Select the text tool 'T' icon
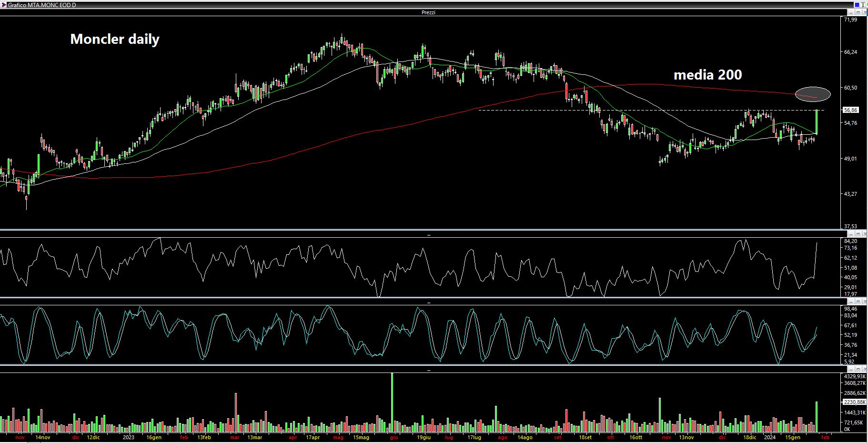This screenshot has height=443, width=868. (864, 5)
